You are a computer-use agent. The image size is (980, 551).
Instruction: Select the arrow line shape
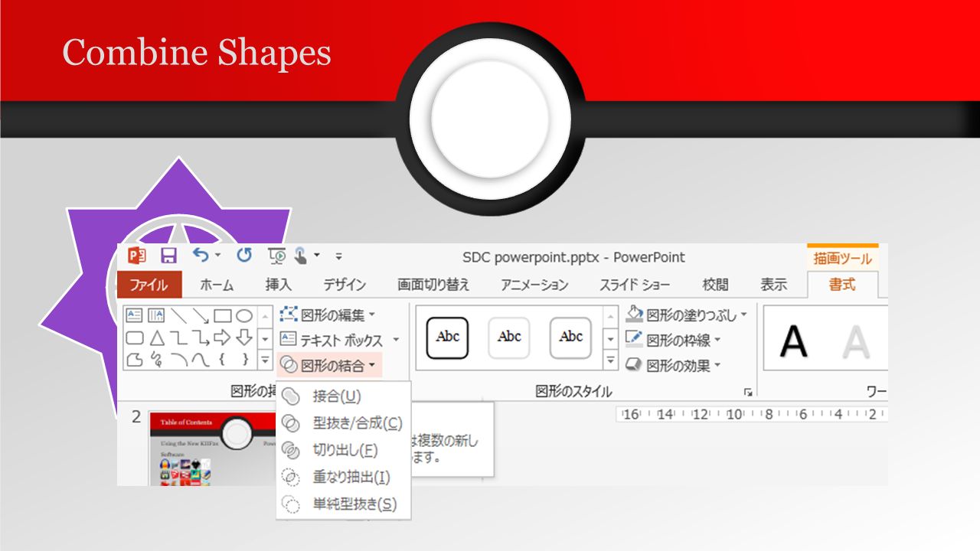(201, 315)
